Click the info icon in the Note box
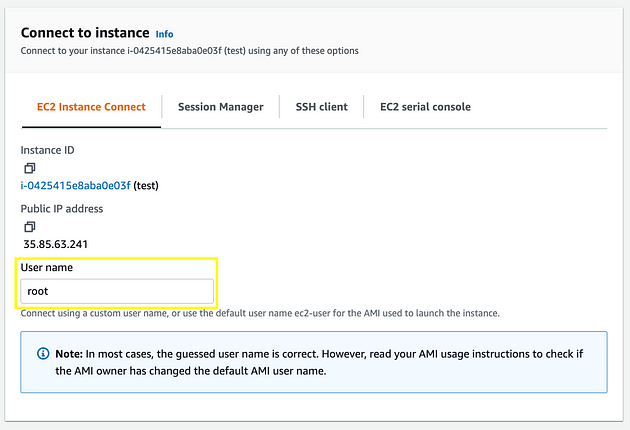The image size is (630, 430). [x=44, y=354]
